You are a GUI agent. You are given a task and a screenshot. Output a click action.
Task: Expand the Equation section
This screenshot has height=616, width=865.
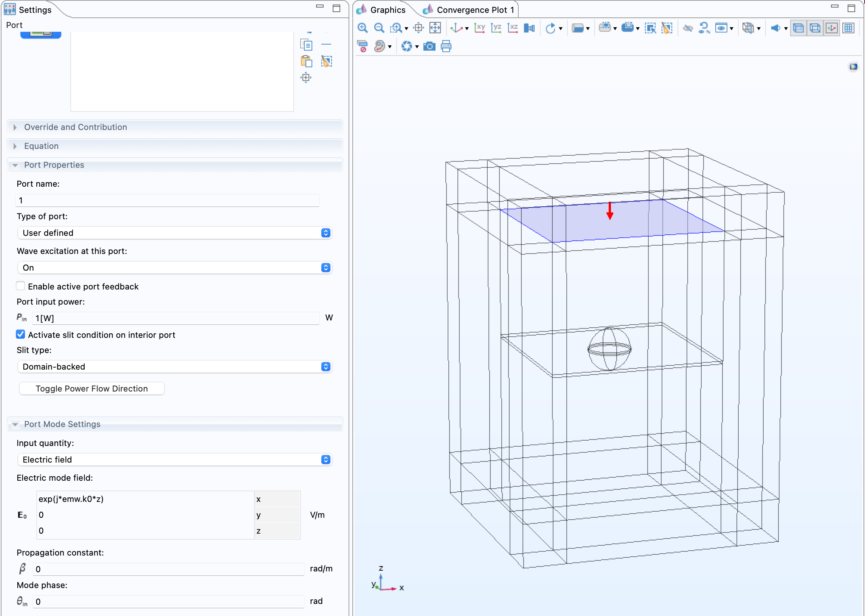click(41, 146)
